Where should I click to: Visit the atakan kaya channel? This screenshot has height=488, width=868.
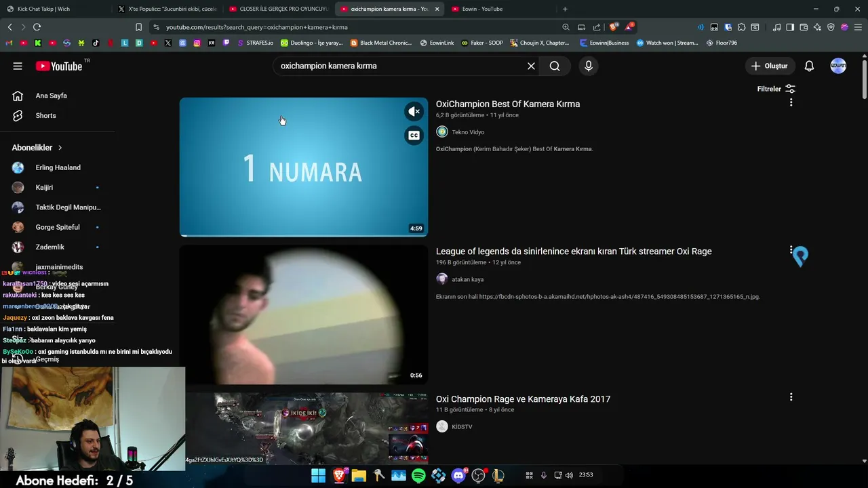pos(467,279)
